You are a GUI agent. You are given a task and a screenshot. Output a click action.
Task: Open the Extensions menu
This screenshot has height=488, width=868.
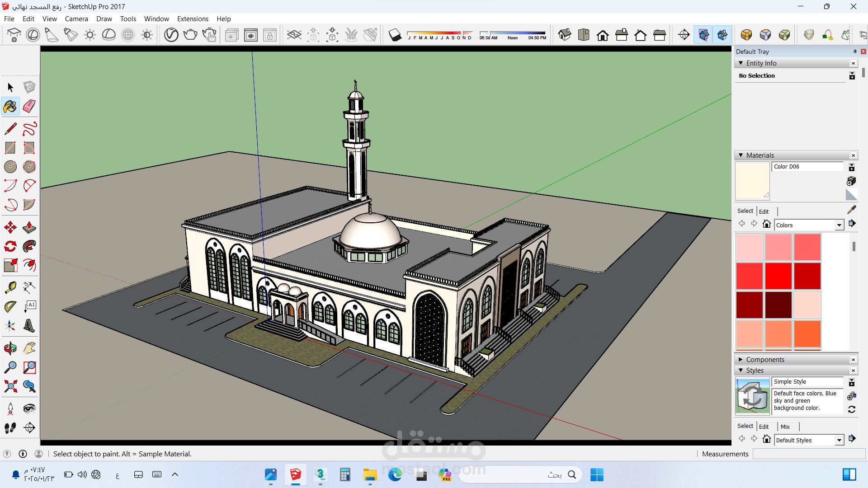(193, 19)
